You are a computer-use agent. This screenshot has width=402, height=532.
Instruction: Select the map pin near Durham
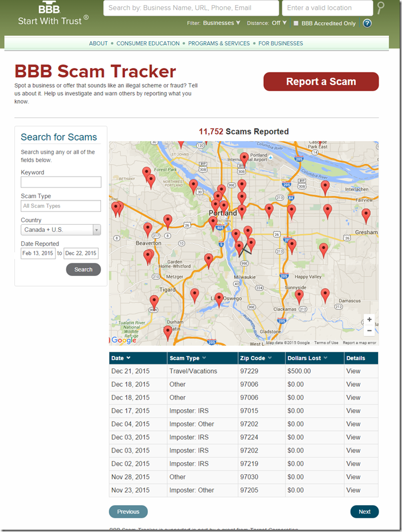pyautogui.click(x=167, y=333)
